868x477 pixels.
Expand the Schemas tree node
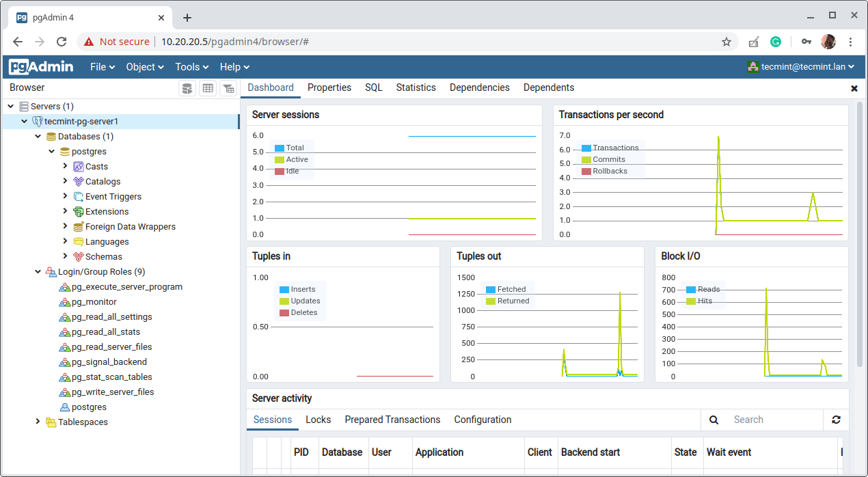click(x=66, y=256)
